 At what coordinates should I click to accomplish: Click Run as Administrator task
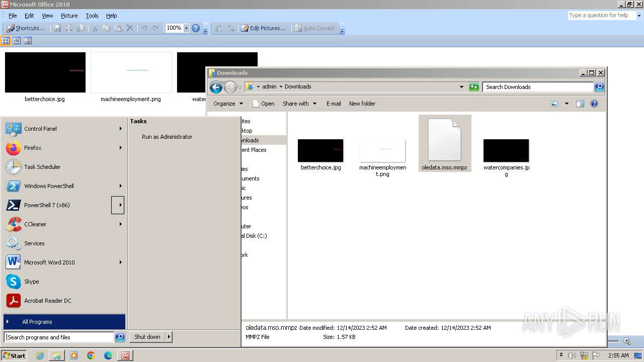point(167,137)
